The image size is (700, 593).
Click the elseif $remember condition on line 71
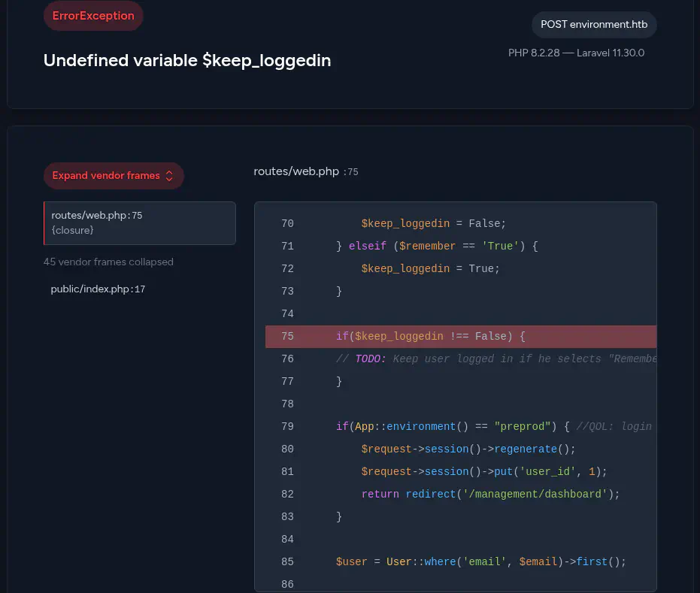[x=436, y=246]
